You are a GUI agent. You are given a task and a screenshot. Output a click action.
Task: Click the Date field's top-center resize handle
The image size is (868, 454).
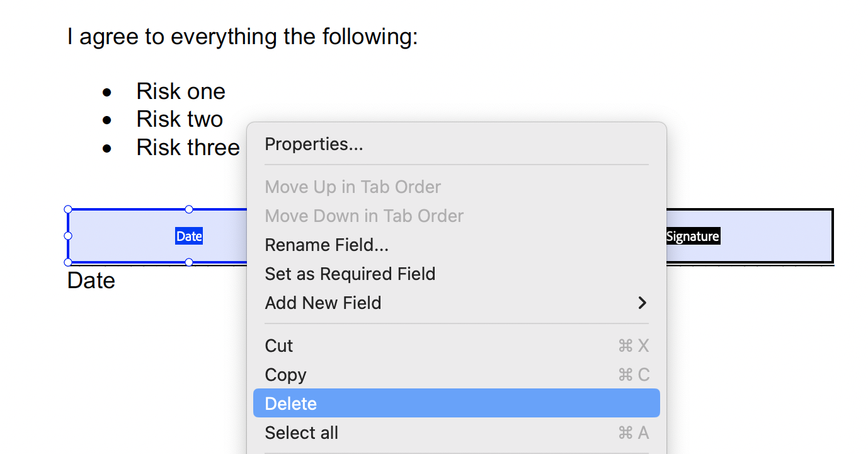click(189, 209)
